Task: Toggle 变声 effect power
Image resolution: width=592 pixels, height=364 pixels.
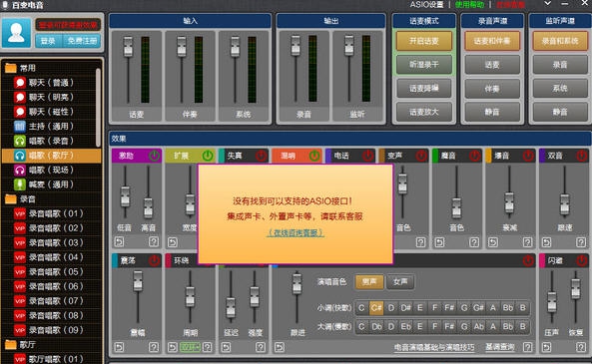Action: (x=421, y=156)
